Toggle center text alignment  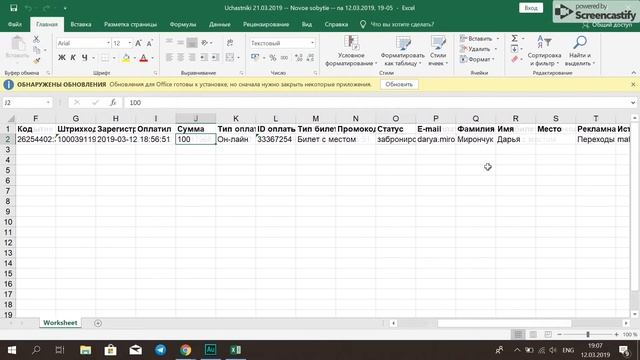point(180,58)
